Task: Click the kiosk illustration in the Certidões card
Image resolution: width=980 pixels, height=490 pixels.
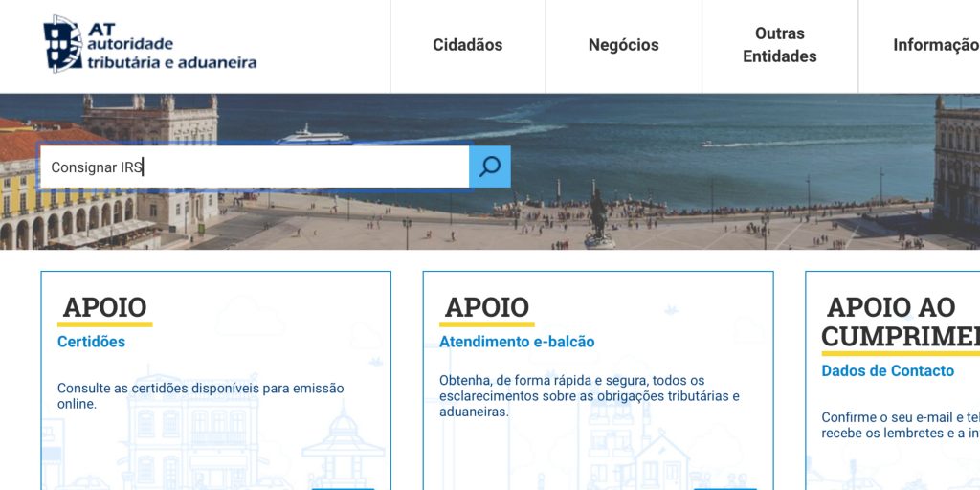Action: point(343,444)
